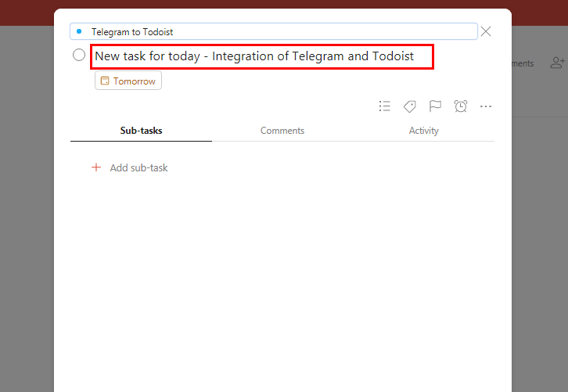
Task: Open the sub-task list icon
Action: (385, 106)
